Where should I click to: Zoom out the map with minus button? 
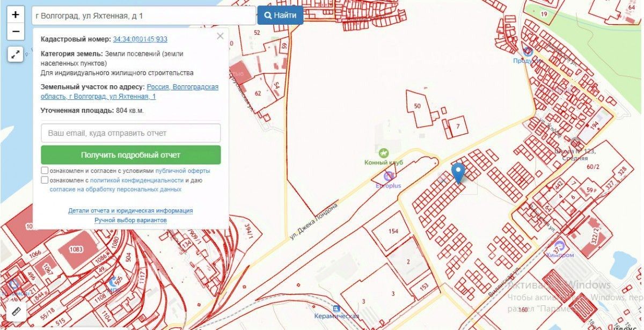tap(16, 32)
